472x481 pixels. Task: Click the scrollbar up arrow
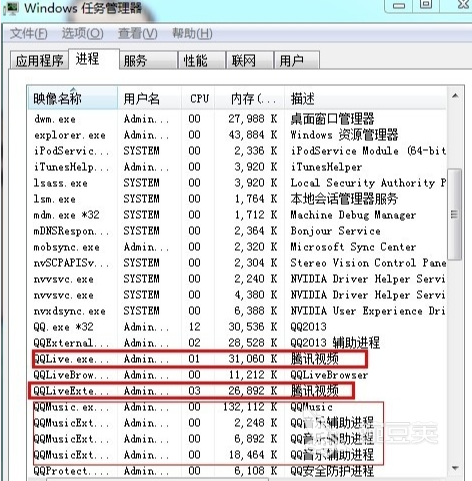click(455, 96)
